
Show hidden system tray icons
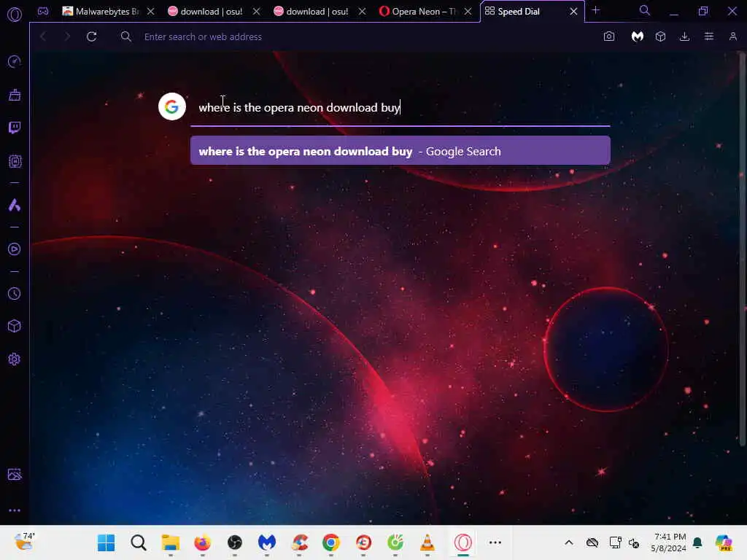pyautogui.click(x=569, y=542)
